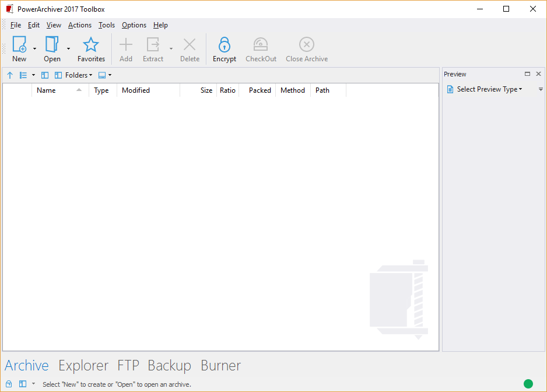Sort by the Type column header
The height and width of the screenshot is (392, 547).
(x=103, y=90)
